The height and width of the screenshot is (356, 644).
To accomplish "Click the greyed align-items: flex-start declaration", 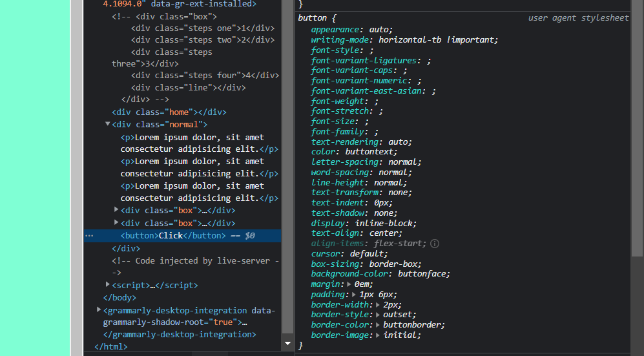I will pos(368,243).
